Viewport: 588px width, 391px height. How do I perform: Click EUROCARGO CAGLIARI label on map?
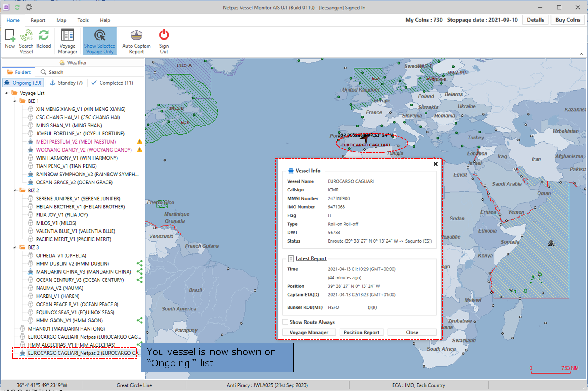(x=366, y=145)
